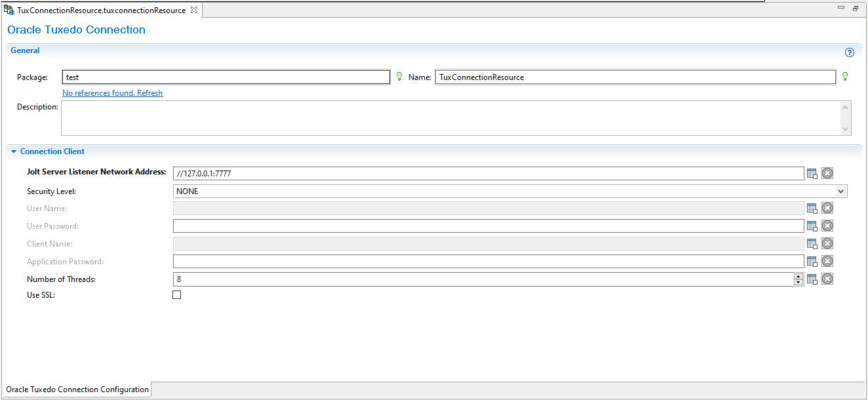
Task: Click the Description scrollbar up arrow
Action: [845, 107]
